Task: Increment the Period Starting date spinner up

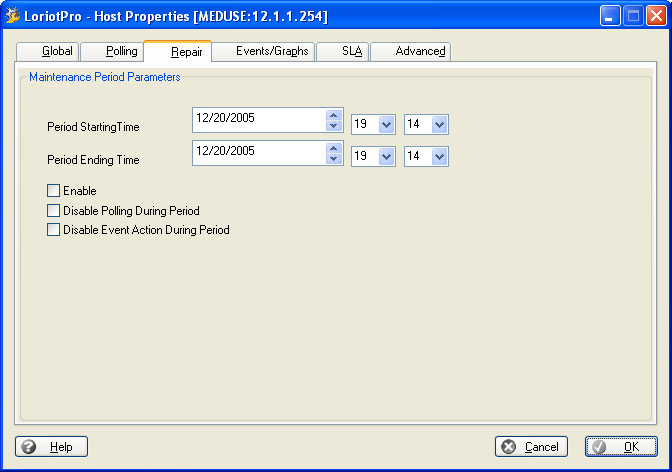Action: tap(334, 114)
